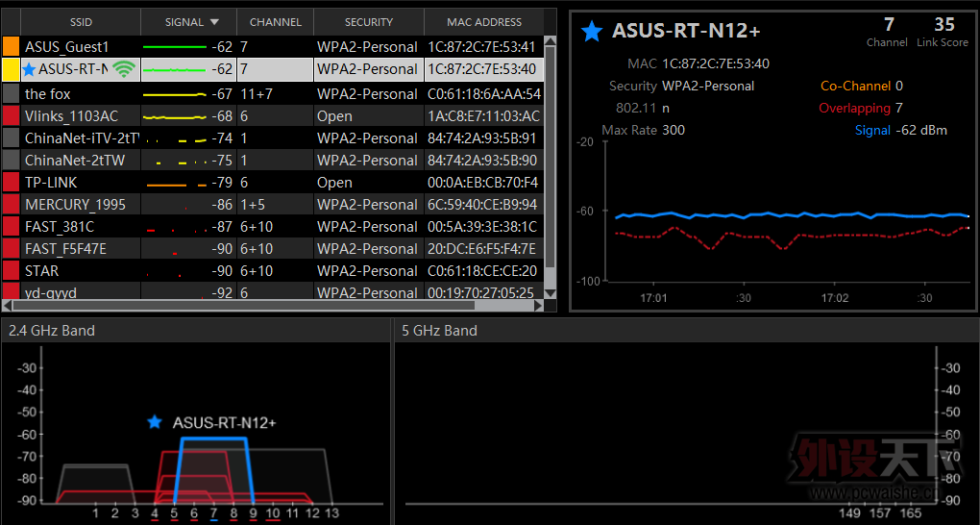
Task: Click the MAC ADDRESS column header
Action: (x=483, y=22)
